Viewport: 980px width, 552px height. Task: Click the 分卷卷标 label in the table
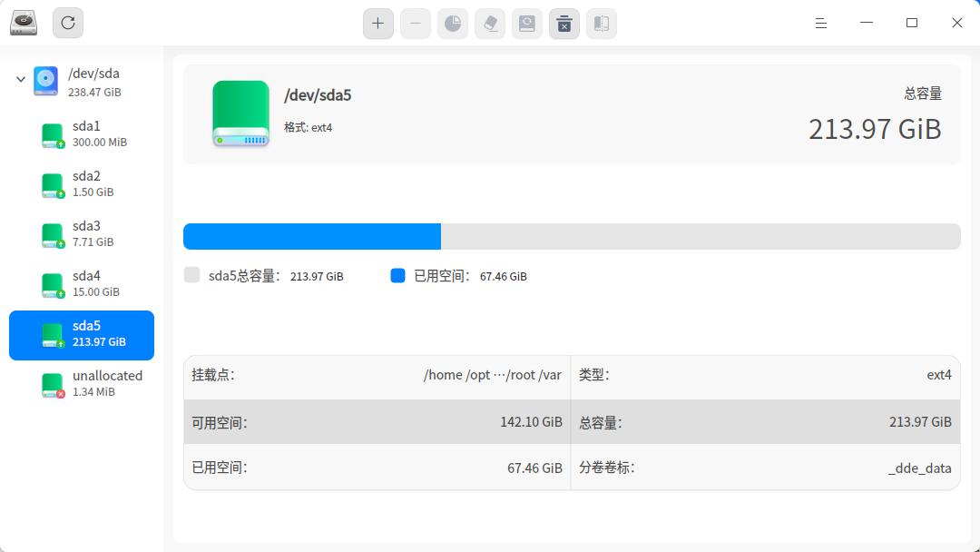pyautogui.click(x=607, y=468)
